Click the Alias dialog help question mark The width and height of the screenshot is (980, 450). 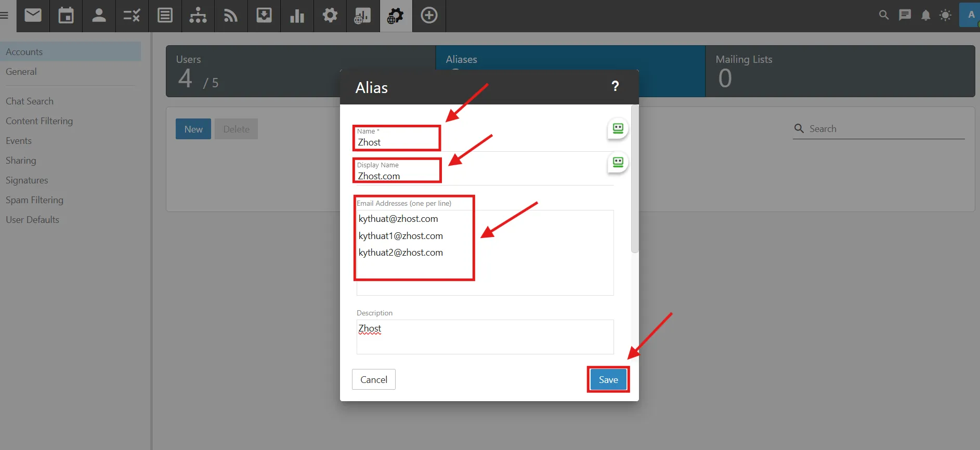point(615,86)
